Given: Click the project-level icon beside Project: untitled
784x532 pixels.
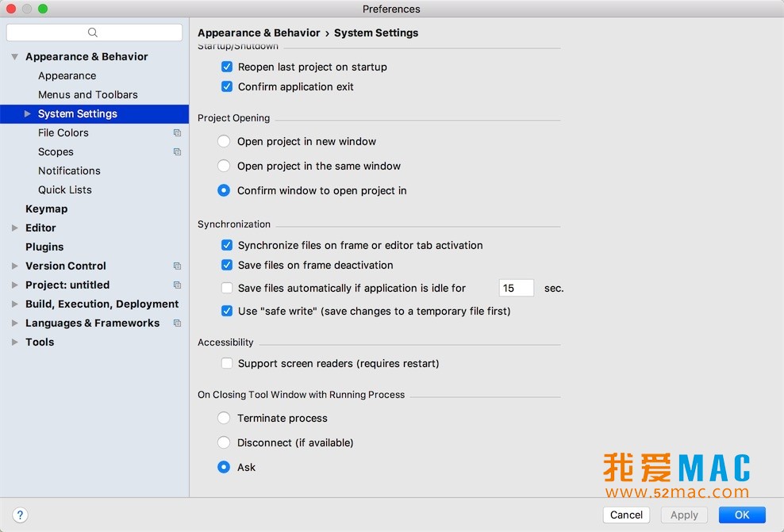Looking at the screenshot, I should point(177,285).
